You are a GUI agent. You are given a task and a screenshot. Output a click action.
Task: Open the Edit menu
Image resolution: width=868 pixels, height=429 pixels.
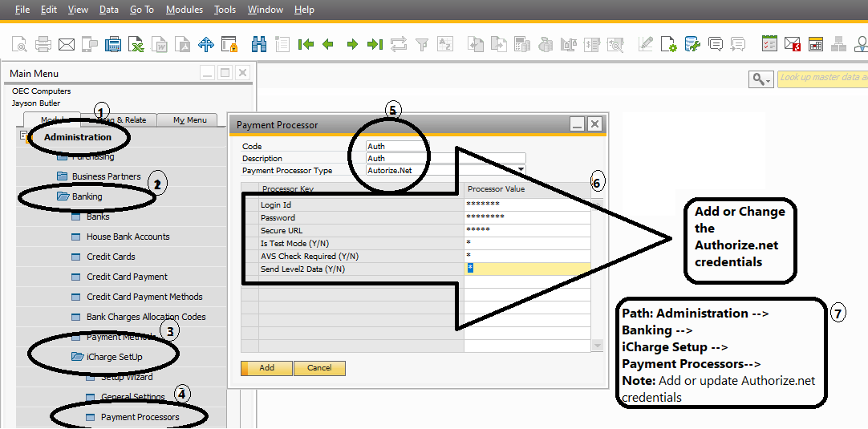pos(49,10)
